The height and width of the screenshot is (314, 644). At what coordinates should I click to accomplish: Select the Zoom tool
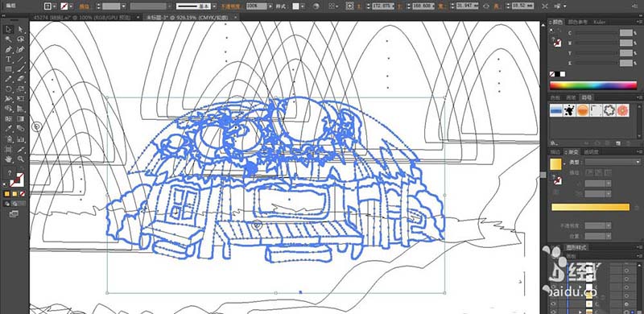(x=21, y=159)
